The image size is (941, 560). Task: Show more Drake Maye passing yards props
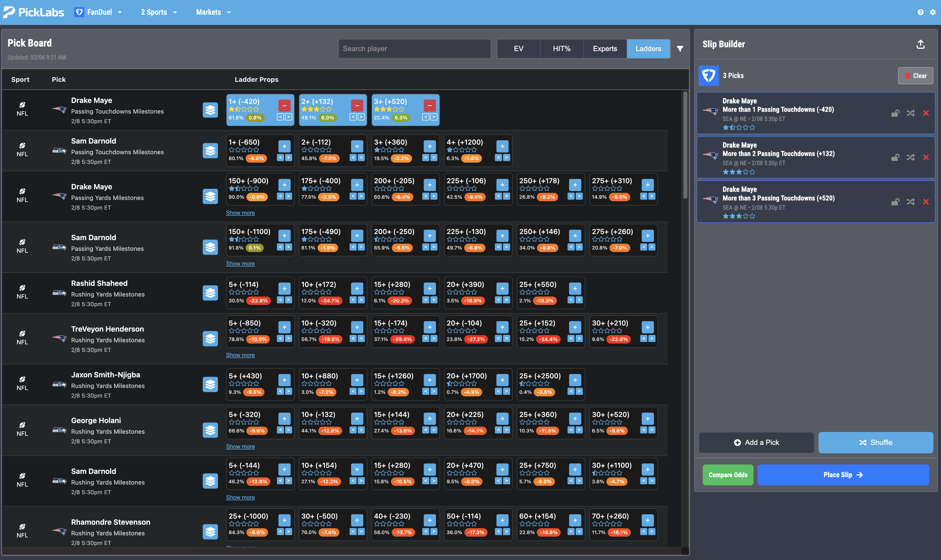click(x=240, y=213)
